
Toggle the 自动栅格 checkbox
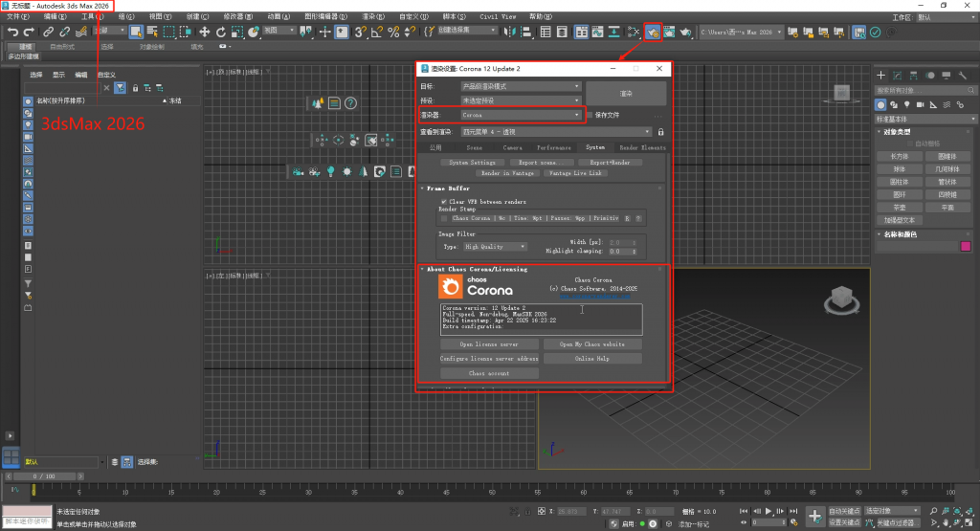click(910, 144)
